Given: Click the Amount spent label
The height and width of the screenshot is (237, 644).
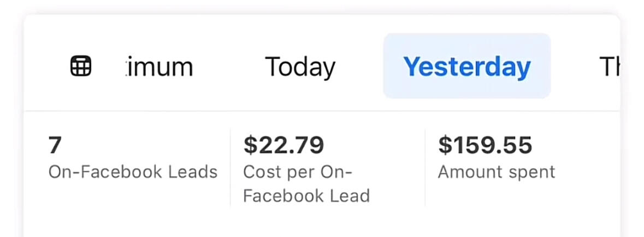Looking at the screenshot, I should tap(497, 172).
